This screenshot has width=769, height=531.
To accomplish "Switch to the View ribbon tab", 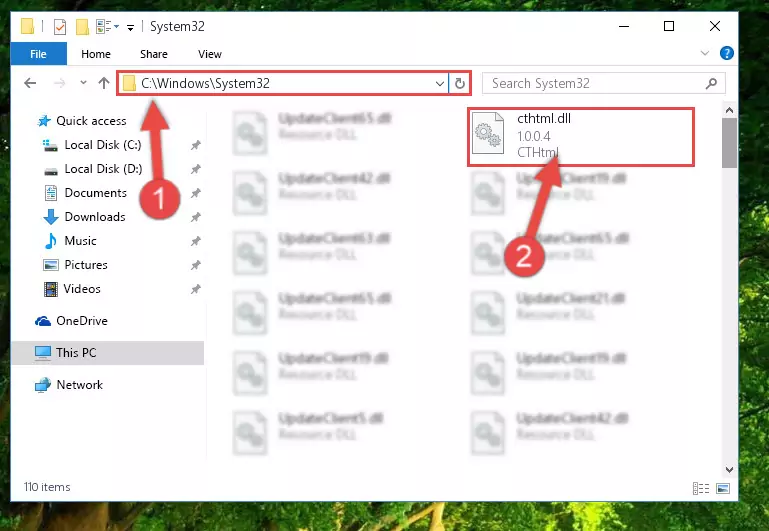I will coord(210,54).
